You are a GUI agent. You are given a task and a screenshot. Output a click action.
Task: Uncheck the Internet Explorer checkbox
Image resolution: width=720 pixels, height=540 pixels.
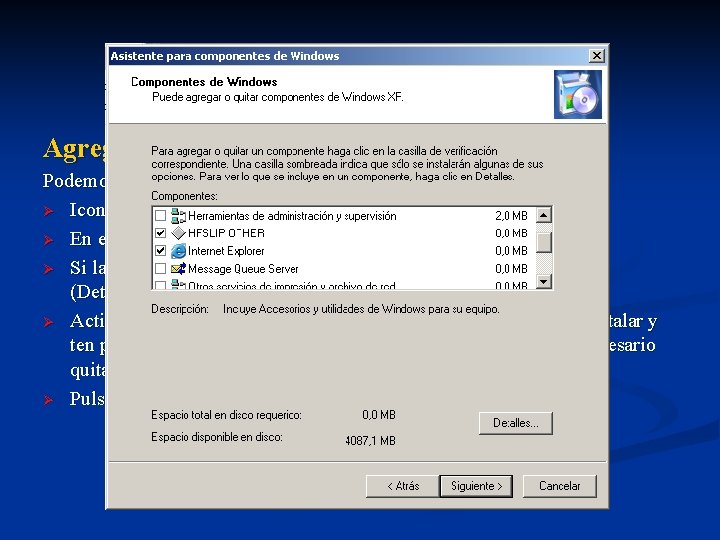(x=160, y=251)
